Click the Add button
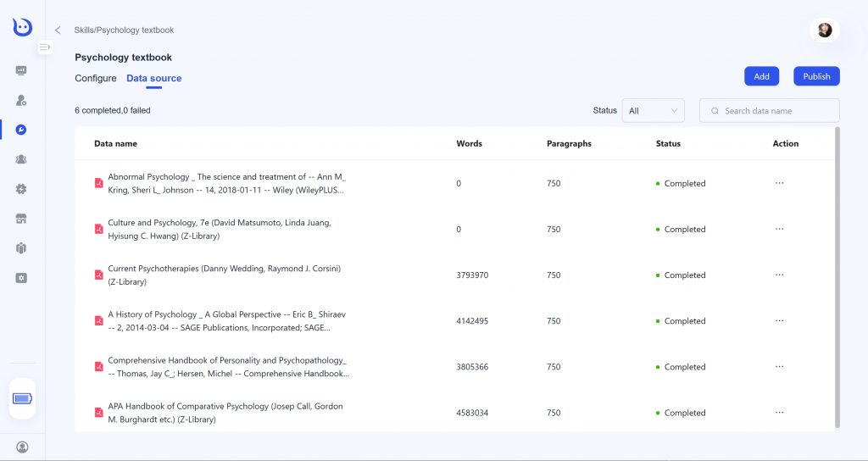This screenshot has height=461, width=868. [x=762, y=76]
